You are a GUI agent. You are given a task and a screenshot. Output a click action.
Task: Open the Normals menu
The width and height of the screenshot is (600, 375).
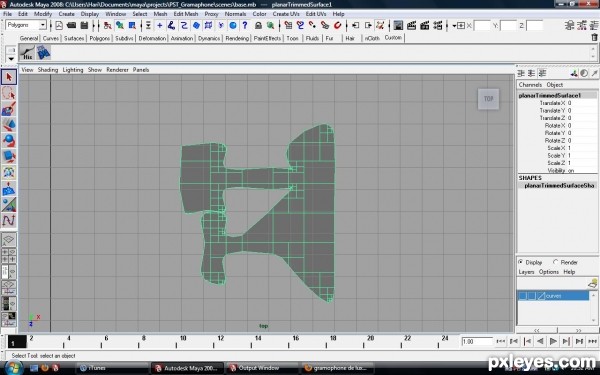235,14
